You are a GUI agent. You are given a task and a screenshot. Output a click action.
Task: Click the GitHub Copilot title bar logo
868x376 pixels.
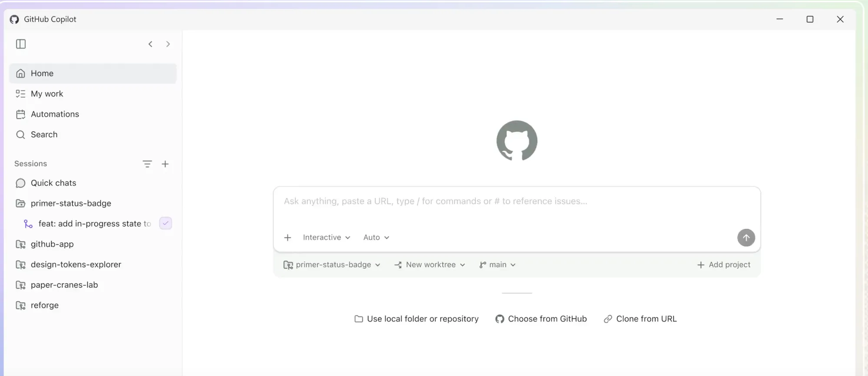(x=14, y=20)
